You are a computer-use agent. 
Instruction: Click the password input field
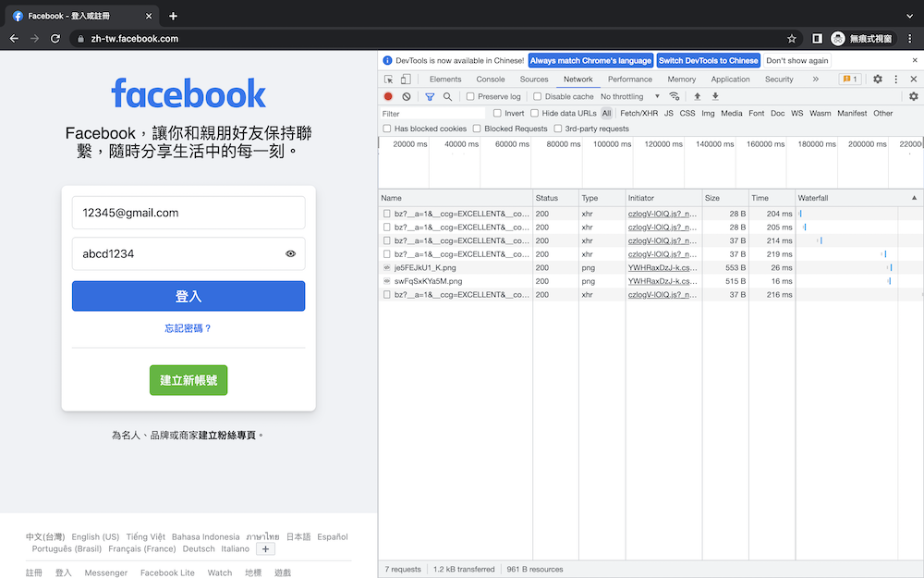[x=188, y=253]
